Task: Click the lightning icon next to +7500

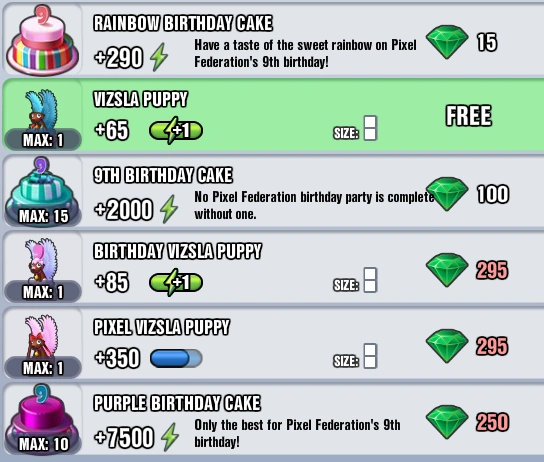Action: [170, 437]
